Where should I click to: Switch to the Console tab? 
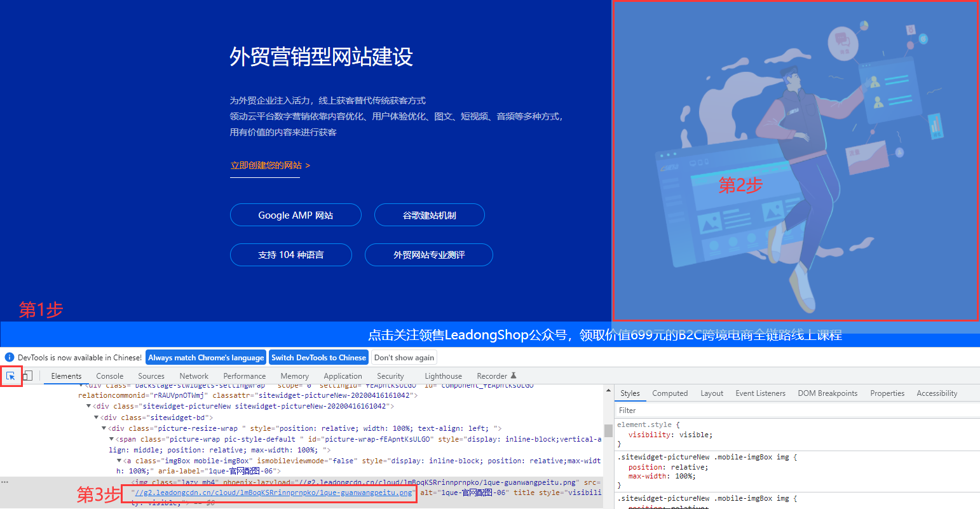click(109, 376)
